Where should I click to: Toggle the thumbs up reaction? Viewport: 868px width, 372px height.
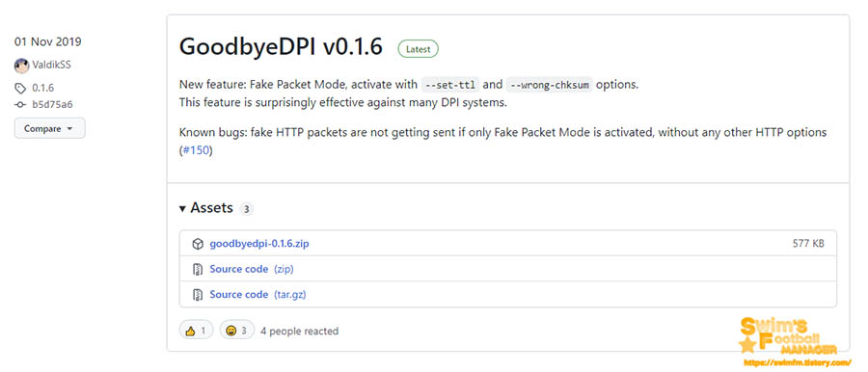pos(196,331)
